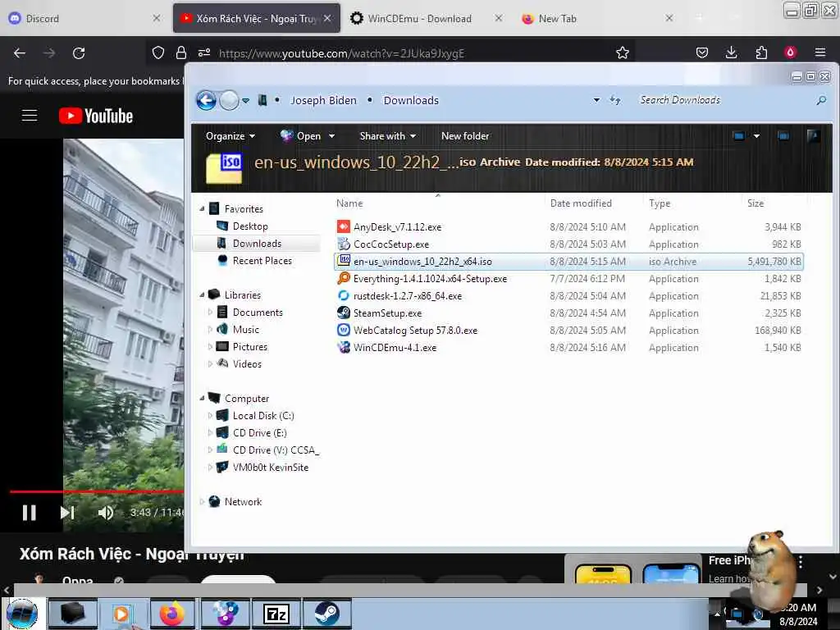The width and height of the screenshot is (840, 630).
Task: Select rustdesk-1.2.7-x86_64.exe file icon
Action: (344, 295)
